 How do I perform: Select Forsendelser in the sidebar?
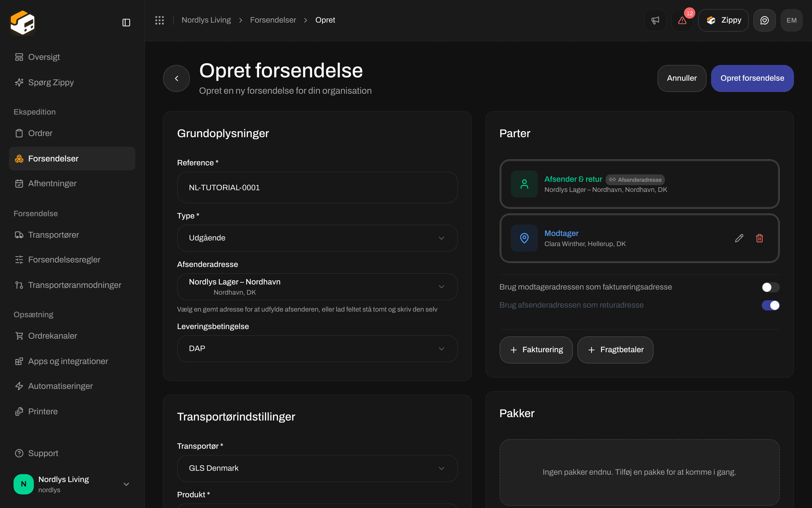(x=72, y=158)
